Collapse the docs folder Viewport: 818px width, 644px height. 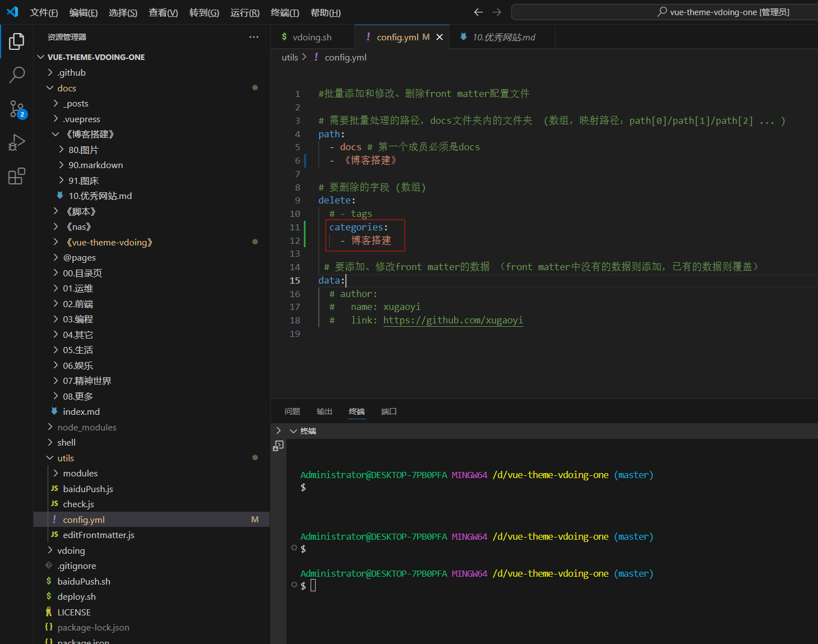[151, 88]
